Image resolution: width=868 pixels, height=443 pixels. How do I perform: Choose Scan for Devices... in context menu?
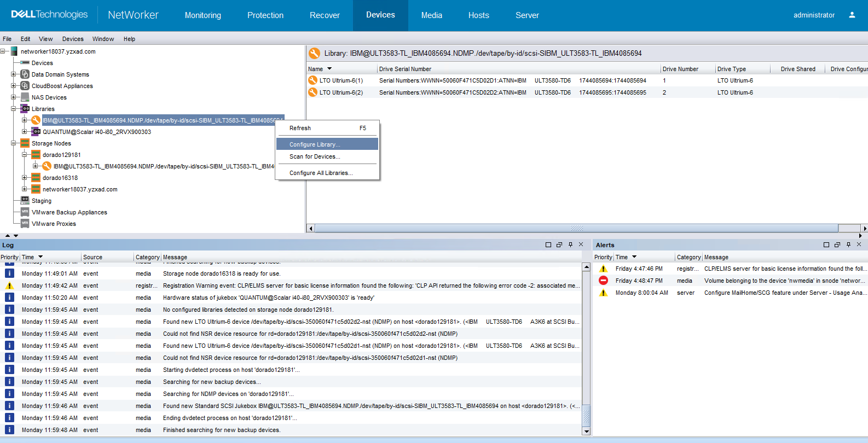point(327,156)
